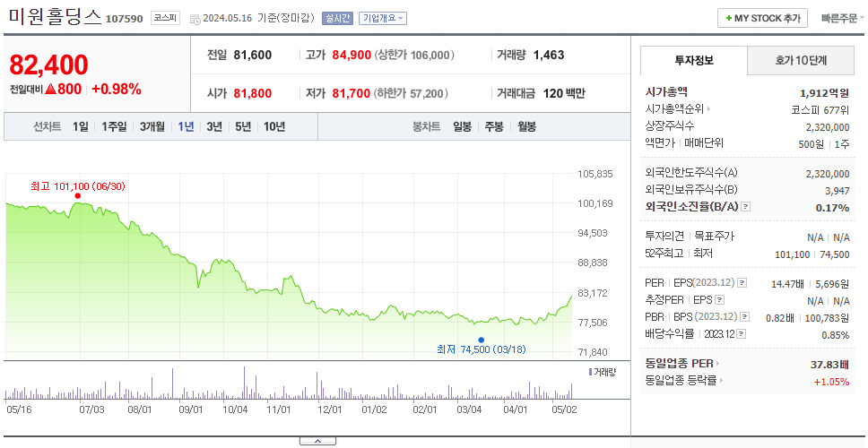Click the 동일업종 등락률 value +1.05%
Image resolution: width=868 pixels, height=448 pixels.
tap(831, 381)
